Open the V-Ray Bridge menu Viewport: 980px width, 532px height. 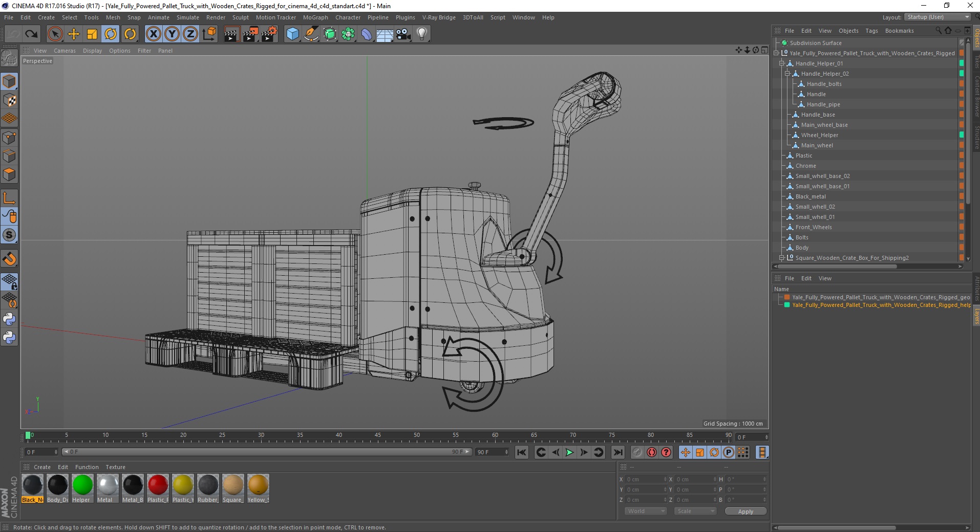(439, 17)
